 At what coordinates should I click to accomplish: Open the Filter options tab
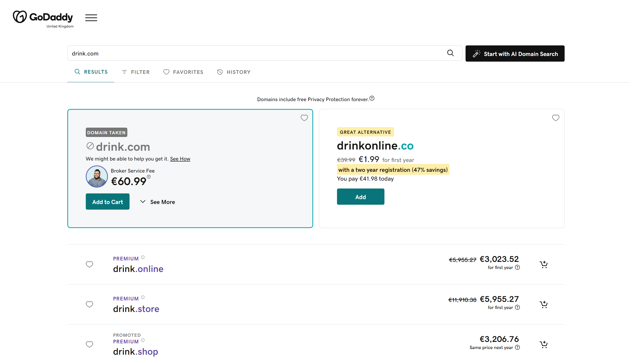[136, 72]
